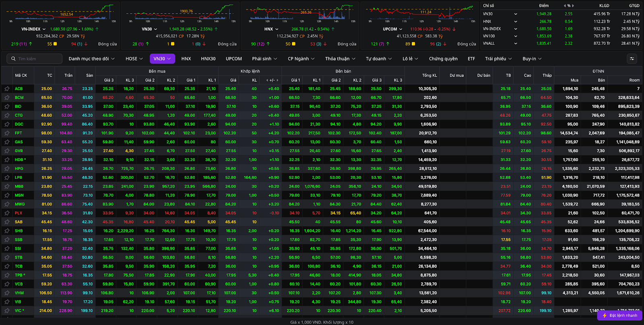644x325 pixels.
Task: Click left arrow beside % index header
Action: click(x=565, y=6)
